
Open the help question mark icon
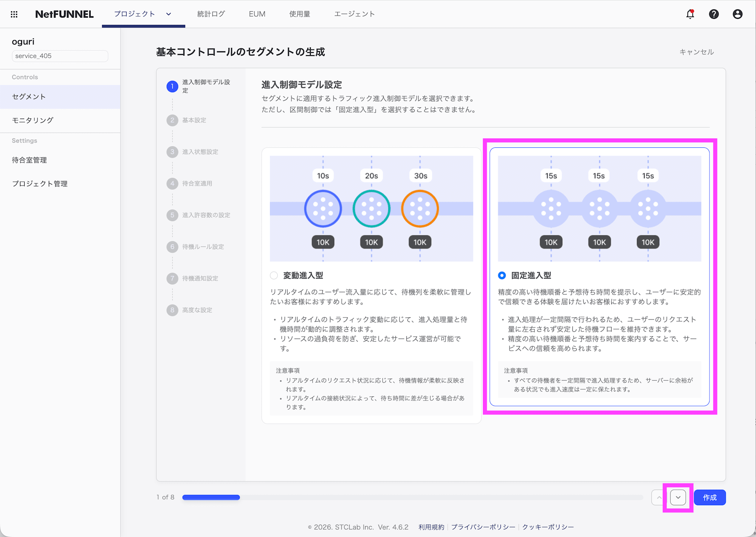[714, 14]
